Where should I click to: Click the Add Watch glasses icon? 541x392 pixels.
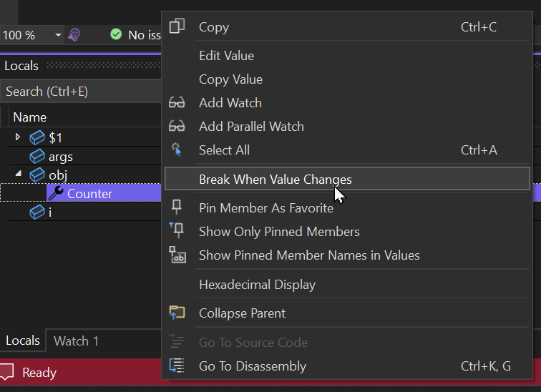(177, 103)
